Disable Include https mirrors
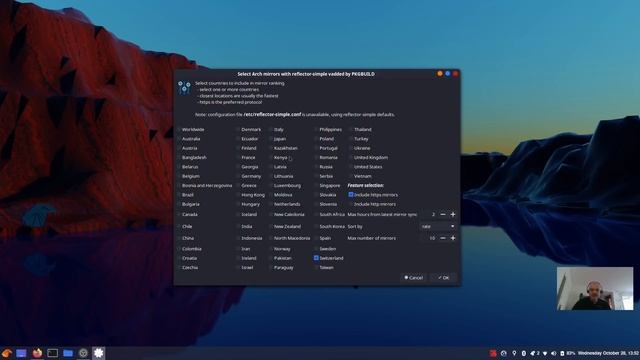 pos(351,195)
